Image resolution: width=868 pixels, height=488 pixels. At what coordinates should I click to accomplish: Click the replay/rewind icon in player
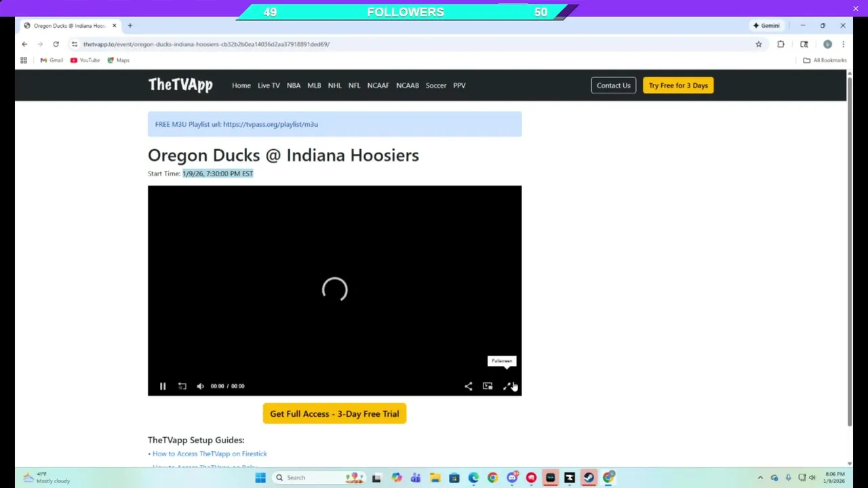point(182,386)
